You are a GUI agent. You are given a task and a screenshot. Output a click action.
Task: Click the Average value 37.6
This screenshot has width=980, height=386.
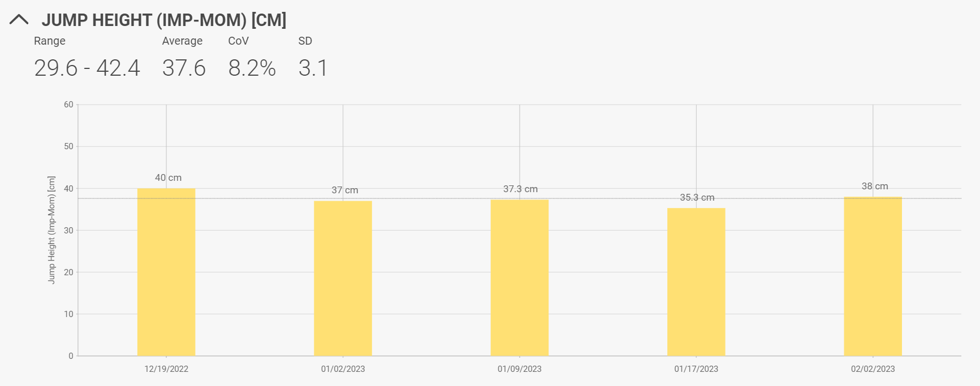[184, 68]
